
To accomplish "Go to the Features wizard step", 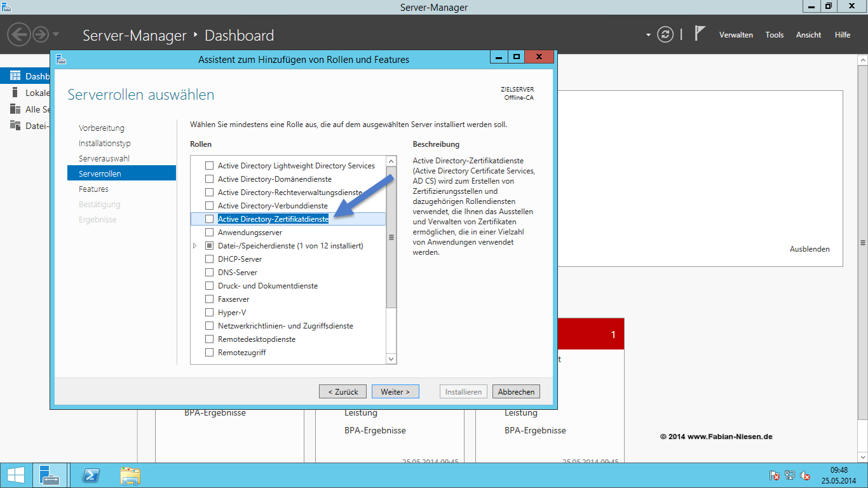I will click(x=93, y=189).
